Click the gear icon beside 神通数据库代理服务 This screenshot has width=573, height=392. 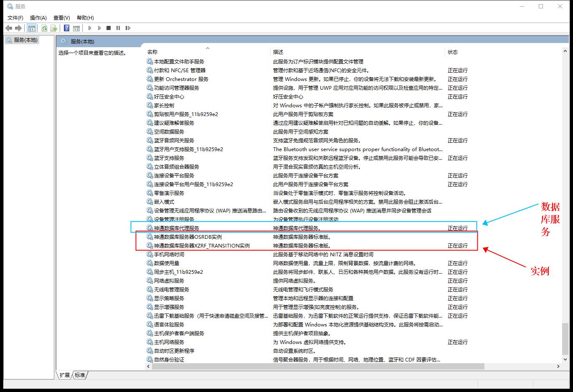coord(150,228)
